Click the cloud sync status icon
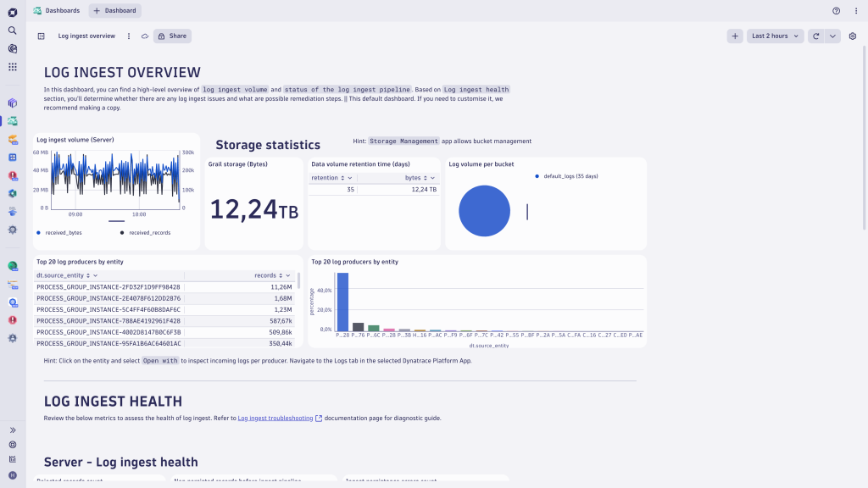The image size is (868, 488). [144, 36]
